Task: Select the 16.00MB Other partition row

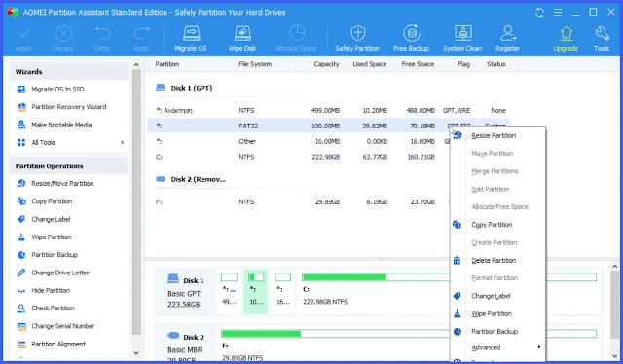Action: (299, 141)
